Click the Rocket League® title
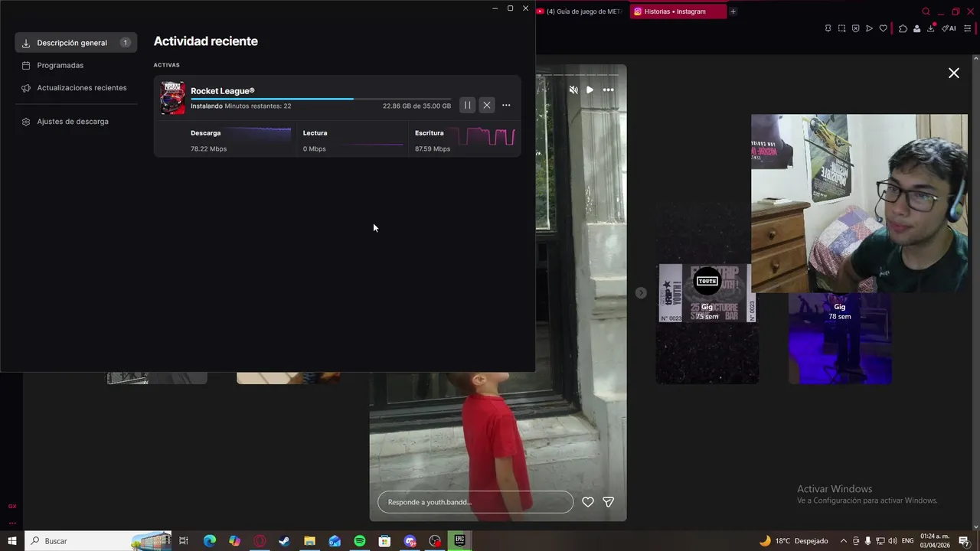 point(223,91)
